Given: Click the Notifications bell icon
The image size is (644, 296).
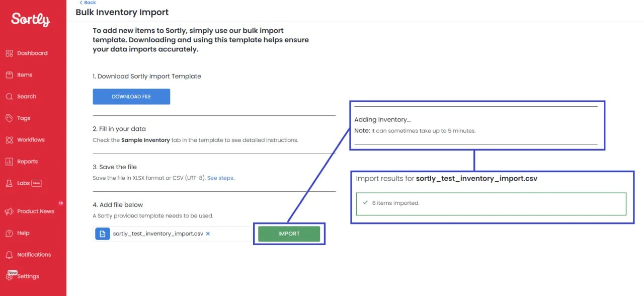Looking at the screenshot, I should point(9,255).
